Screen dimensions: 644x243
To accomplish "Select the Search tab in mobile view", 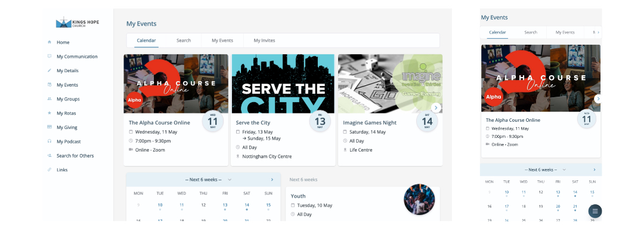I will (x=531, y=32).
